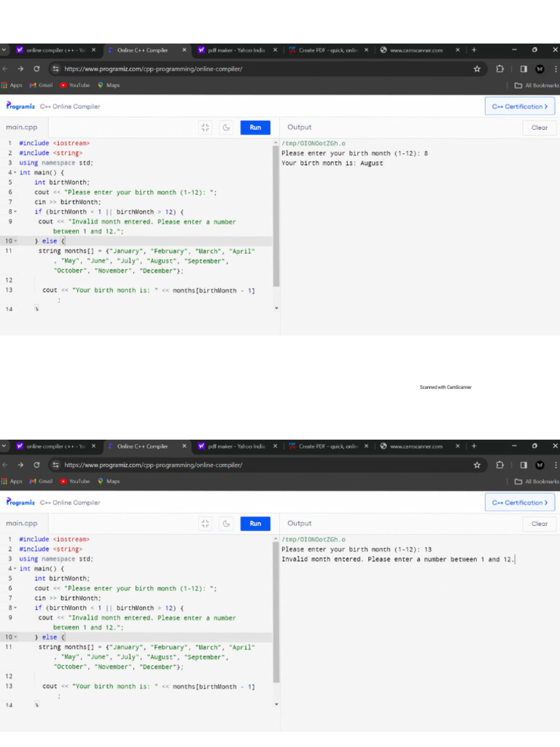Toggle side panel icon in bottom browser

(x=523, y=465)
